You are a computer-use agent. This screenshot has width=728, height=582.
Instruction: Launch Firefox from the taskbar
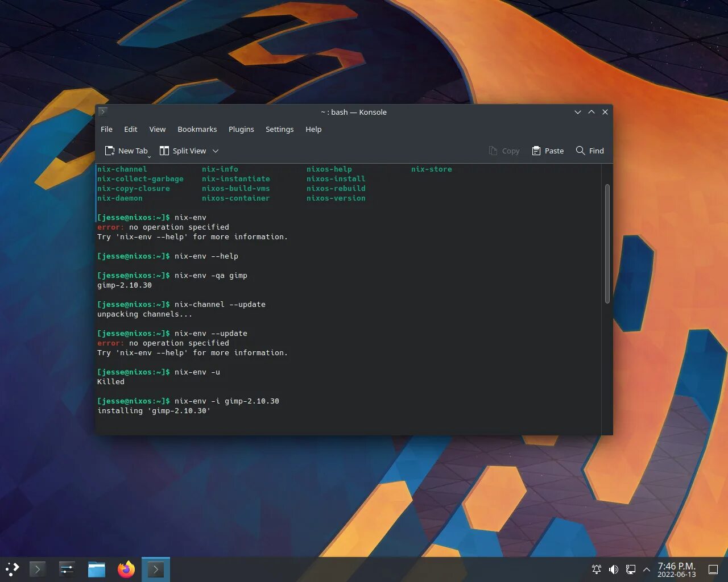[126, 569]
